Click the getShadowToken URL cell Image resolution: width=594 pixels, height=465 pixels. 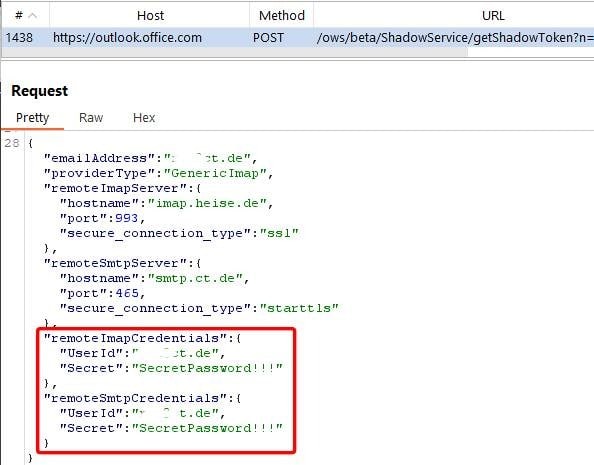click(x=455, y=38)
